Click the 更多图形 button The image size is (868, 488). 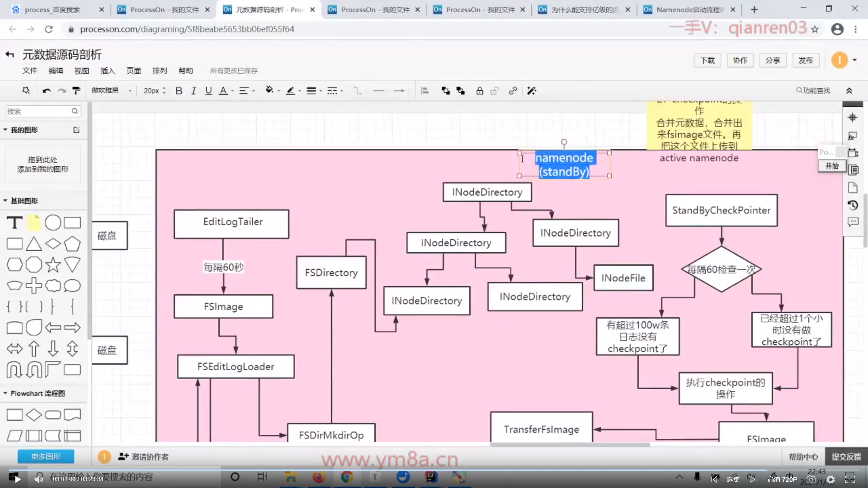pos(46,456)
